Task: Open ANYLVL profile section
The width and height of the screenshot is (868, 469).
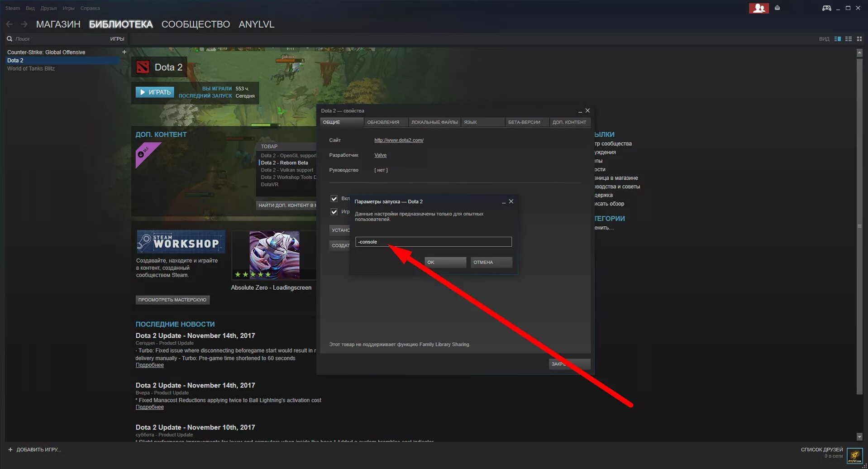Action: (256, 24)
